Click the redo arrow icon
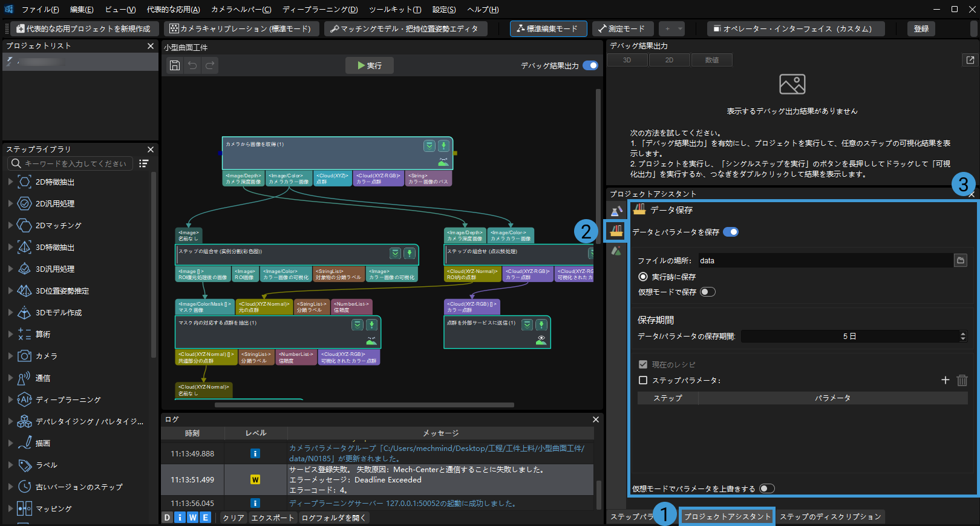980x526 pixels. coord(210,65)
